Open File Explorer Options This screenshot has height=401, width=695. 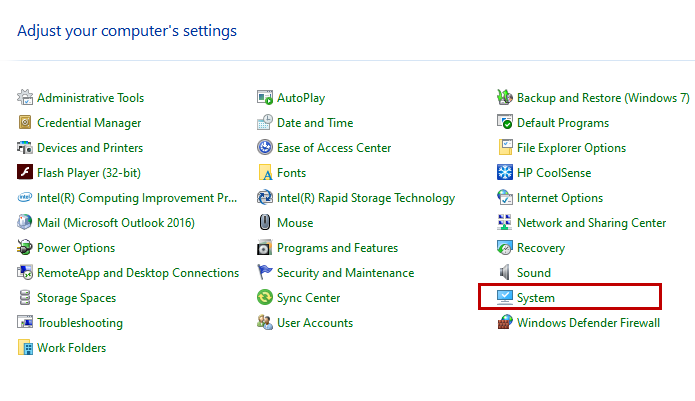pyautogui.click(x=571, y=148)
